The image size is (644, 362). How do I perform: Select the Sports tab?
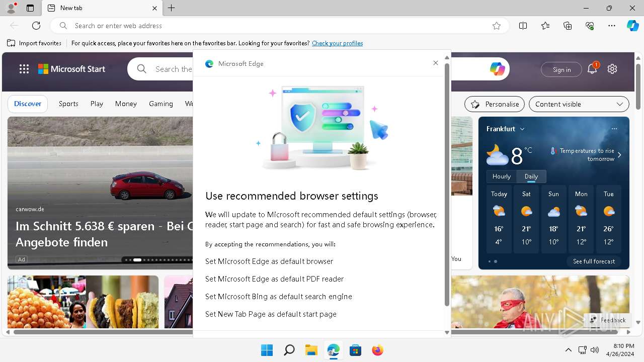point(68,104)
